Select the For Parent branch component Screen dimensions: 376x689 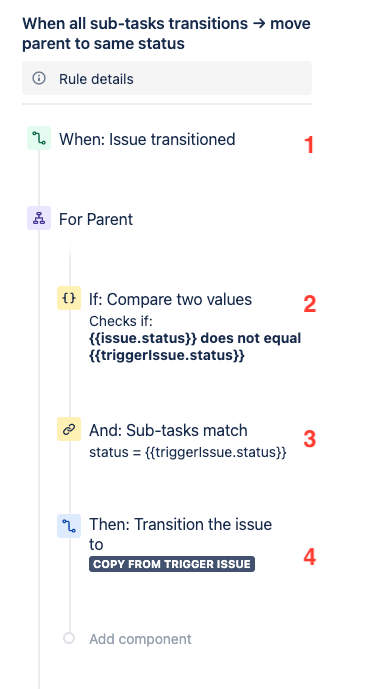coord(96,219)
